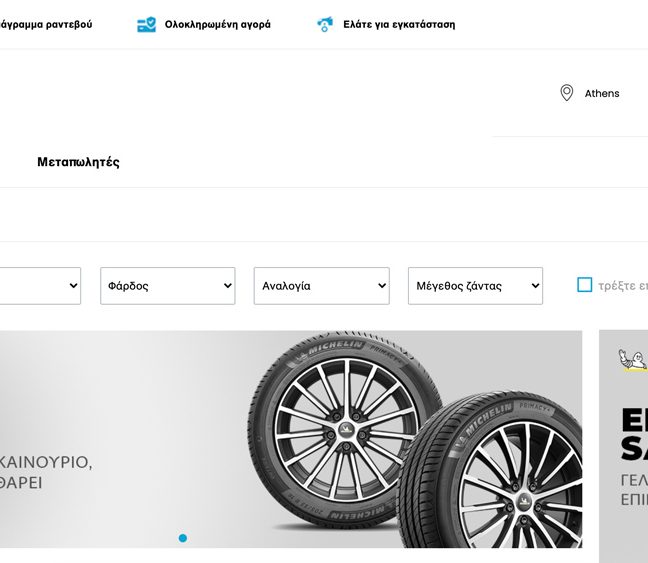Click the Michelin Primacy tyre banner image
The height and width of the screenshot is (563, 648).
291,439
